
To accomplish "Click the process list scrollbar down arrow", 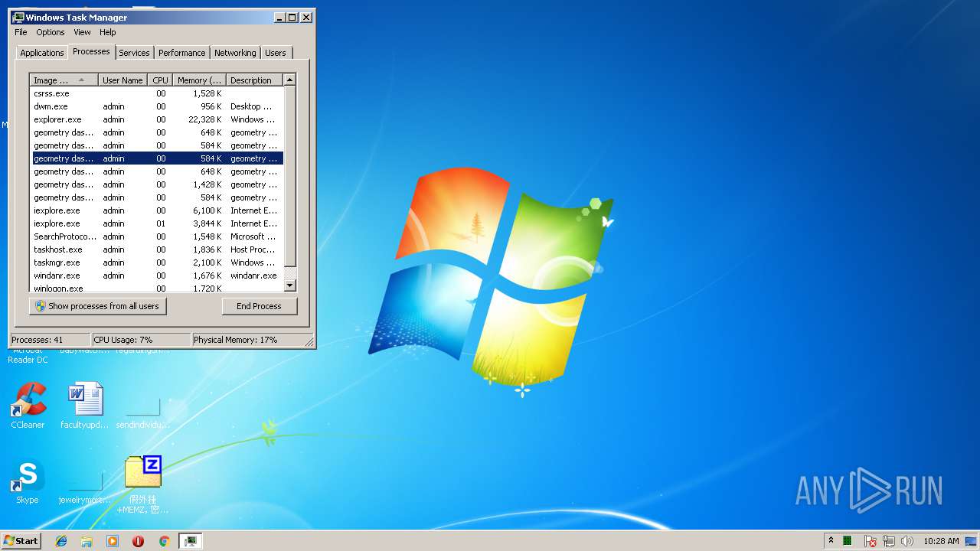I will coord(289,285).
